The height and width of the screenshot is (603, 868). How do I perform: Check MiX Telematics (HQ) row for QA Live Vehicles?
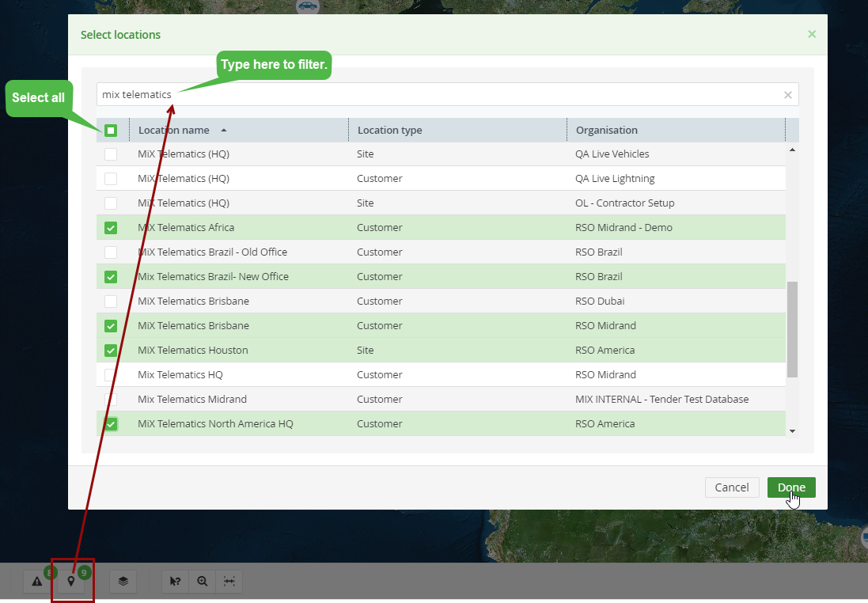point(111,154)
